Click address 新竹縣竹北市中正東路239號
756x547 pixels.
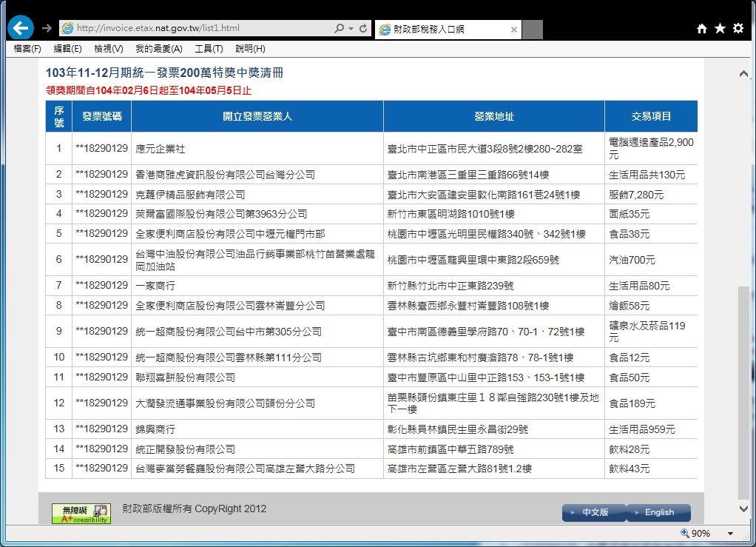450,286
